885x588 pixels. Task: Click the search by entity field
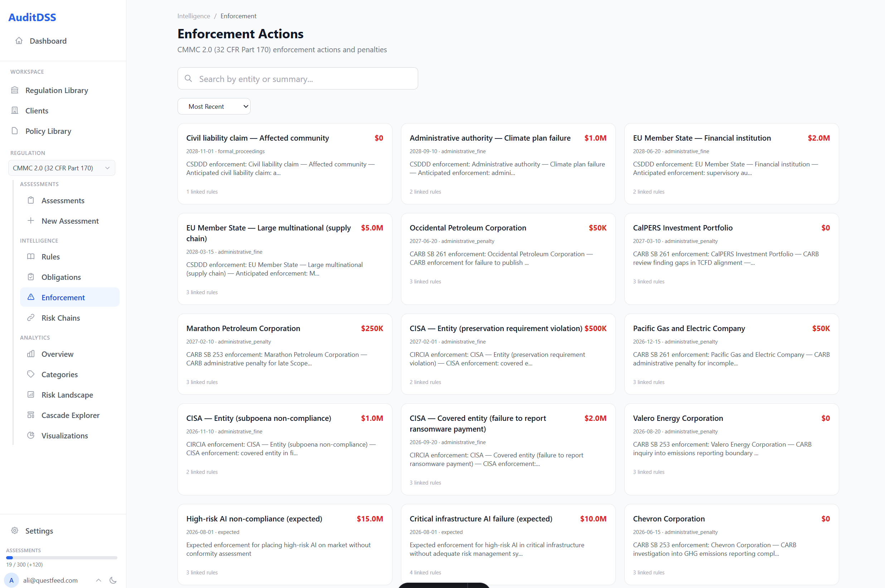[298, 78]
